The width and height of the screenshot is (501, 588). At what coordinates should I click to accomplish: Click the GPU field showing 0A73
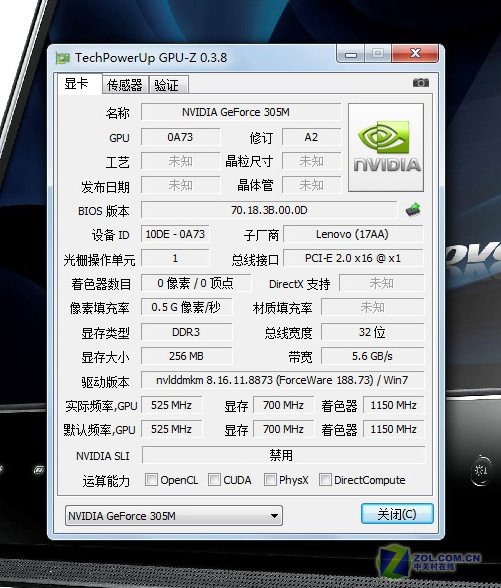(180, 137)
